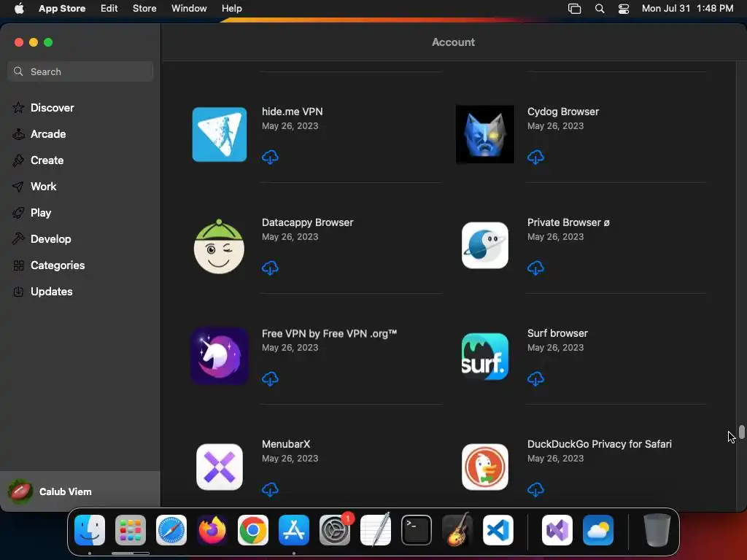Image resolution: width=747 pixels, height=560 pixels.
Task: Click the vertical scrollbar thumb
Action: [x=742, y=432]
